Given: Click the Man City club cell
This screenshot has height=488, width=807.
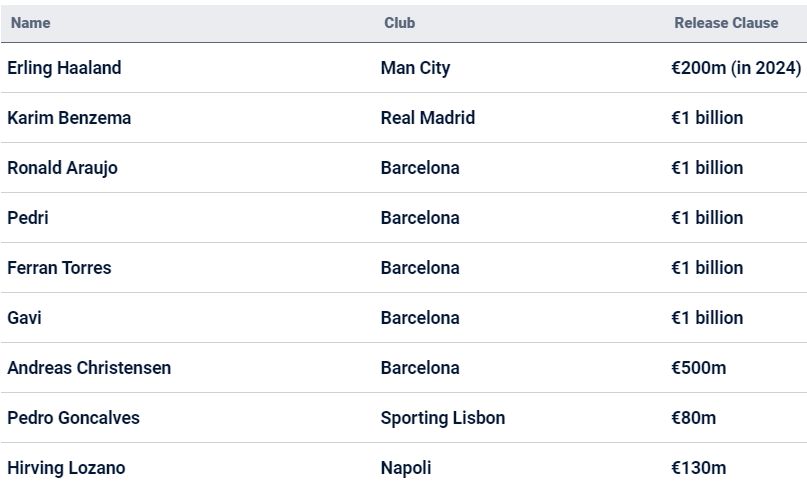Looking at the screenshot, I should pyautogui.click(x=415, y=68).
